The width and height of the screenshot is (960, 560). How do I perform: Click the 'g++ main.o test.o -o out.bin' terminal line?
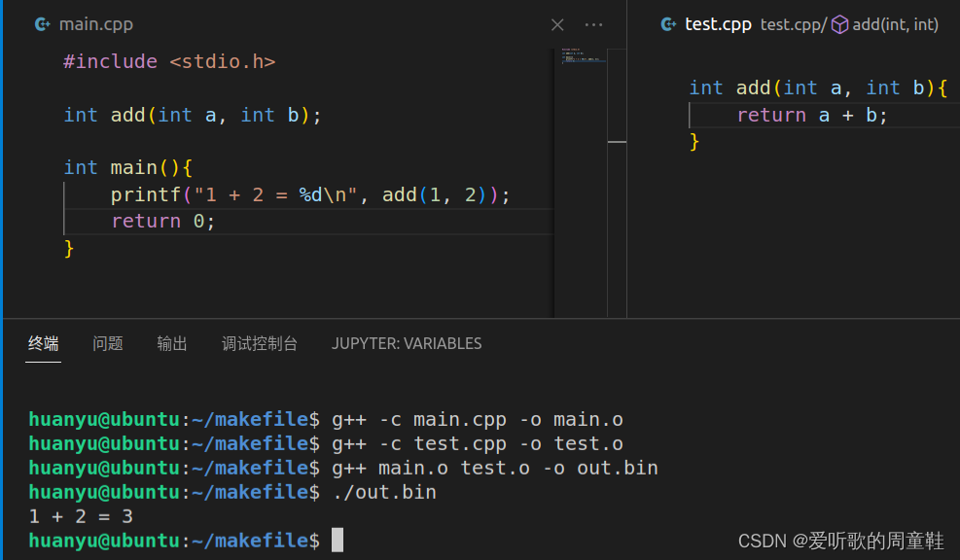tap(495, 469)
